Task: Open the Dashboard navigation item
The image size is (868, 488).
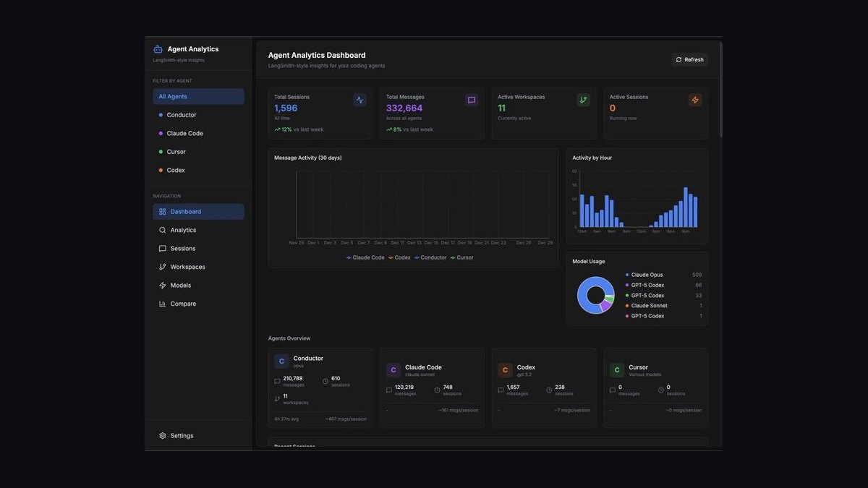Action: point(198,212)
